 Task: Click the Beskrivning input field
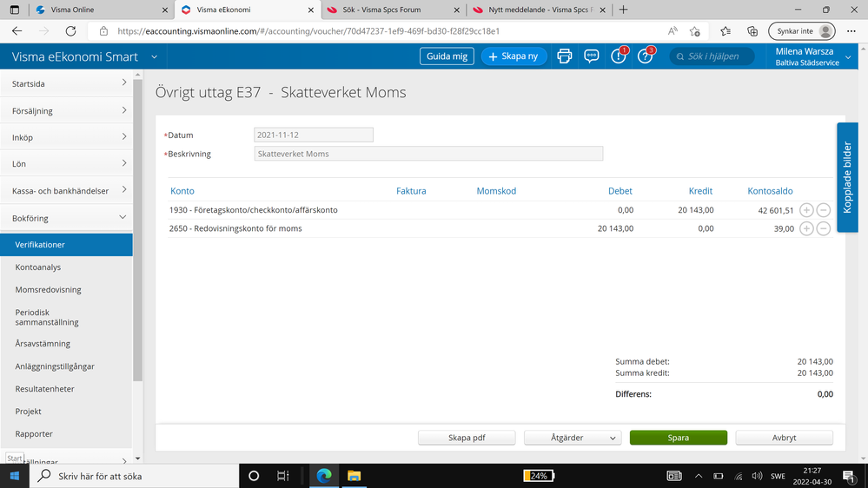click(428, 154)
